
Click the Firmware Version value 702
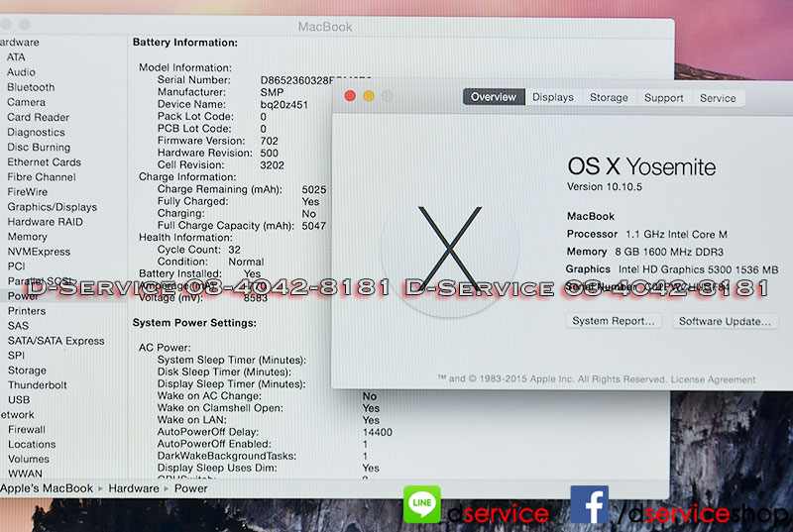pyautogui.click(x=269, y=141)
